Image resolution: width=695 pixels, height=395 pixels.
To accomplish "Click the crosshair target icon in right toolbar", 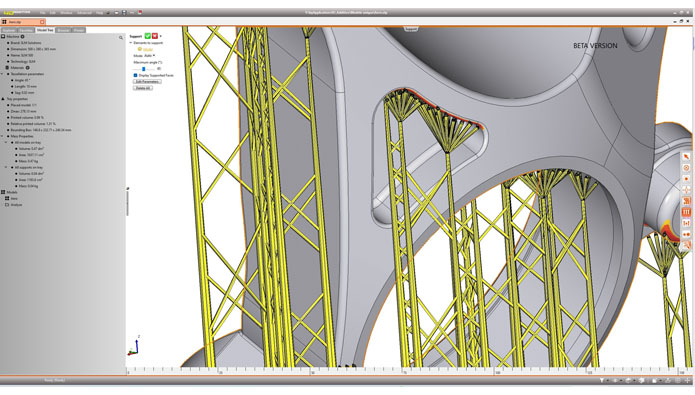I will tap(686, 190).
